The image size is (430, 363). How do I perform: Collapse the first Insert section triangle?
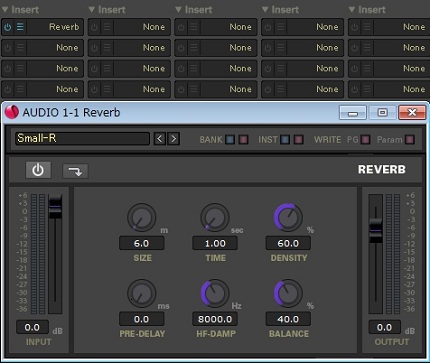point(5,9)
